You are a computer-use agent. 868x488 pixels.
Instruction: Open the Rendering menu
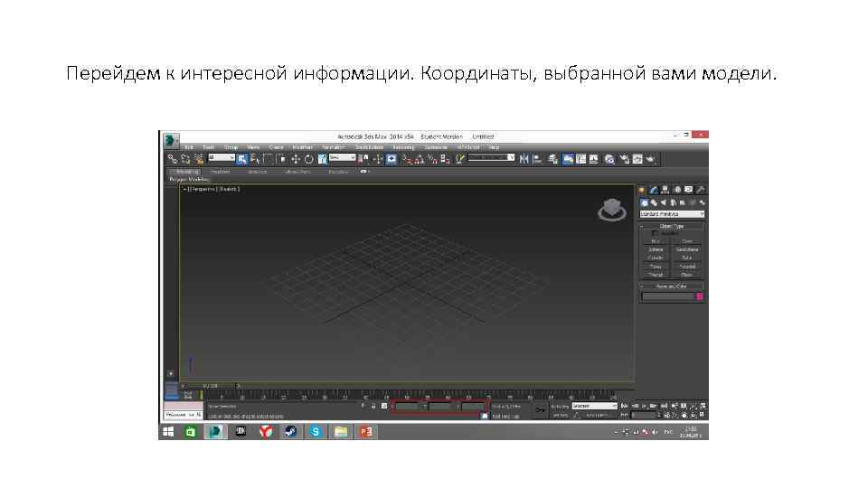click(x=403, y=147)
